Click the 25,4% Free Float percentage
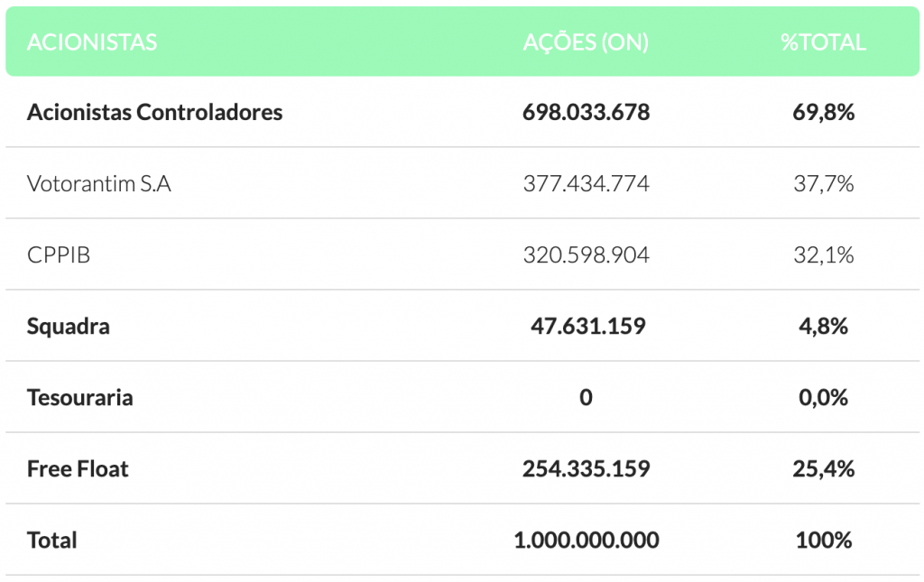This screenshot has height=582, width=924. (x=823, y=469)
